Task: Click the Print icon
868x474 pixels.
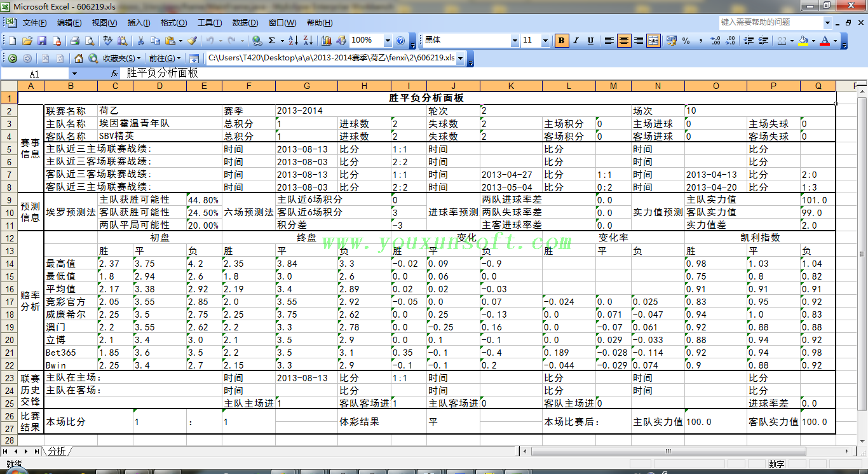Action: click(74, 41)
